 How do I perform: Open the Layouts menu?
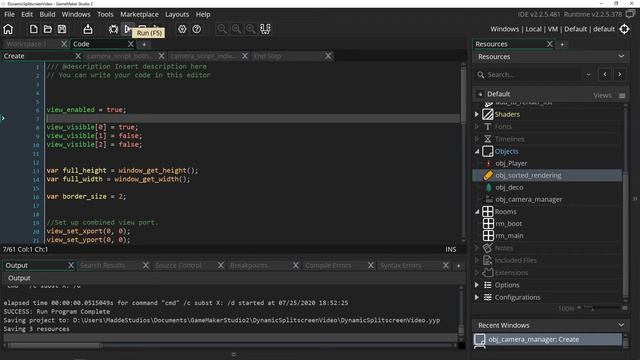tap(177, 14)
